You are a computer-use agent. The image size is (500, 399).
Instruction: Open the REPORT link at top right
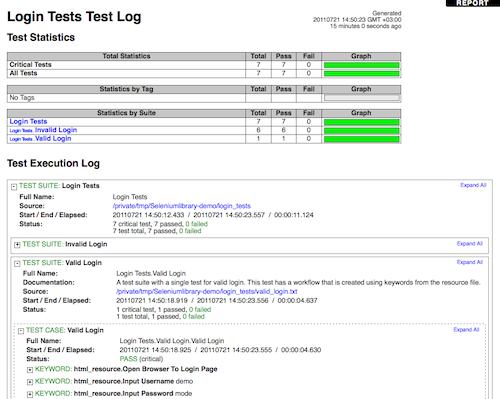(472, 3)
